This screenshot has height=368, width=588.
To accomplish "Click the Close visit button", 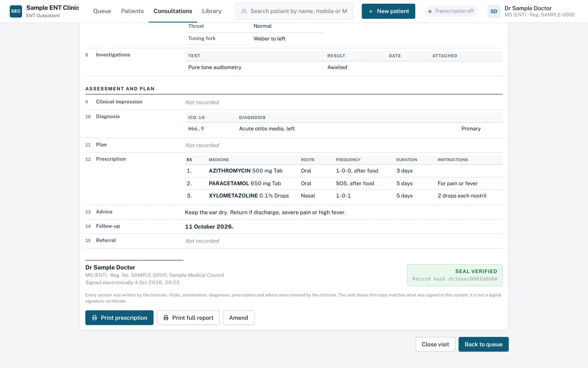I will [x=435, y=344].
